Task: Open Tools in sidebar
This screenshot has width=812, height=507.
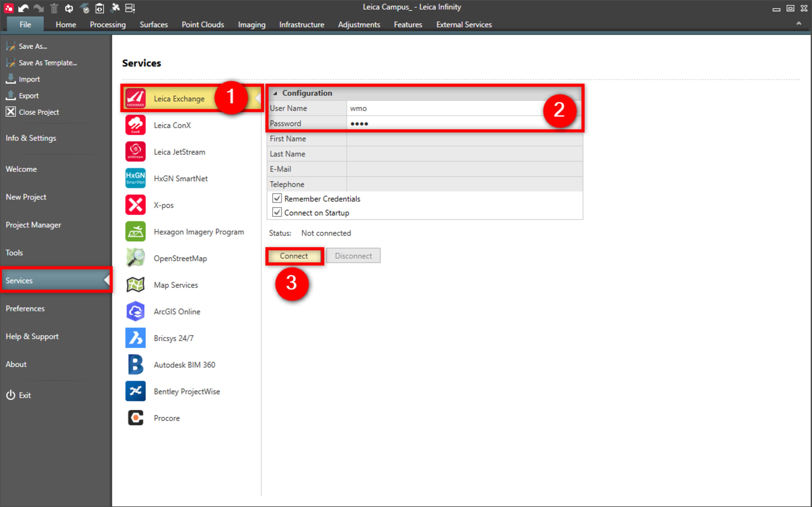Action: tap(14, 252)
